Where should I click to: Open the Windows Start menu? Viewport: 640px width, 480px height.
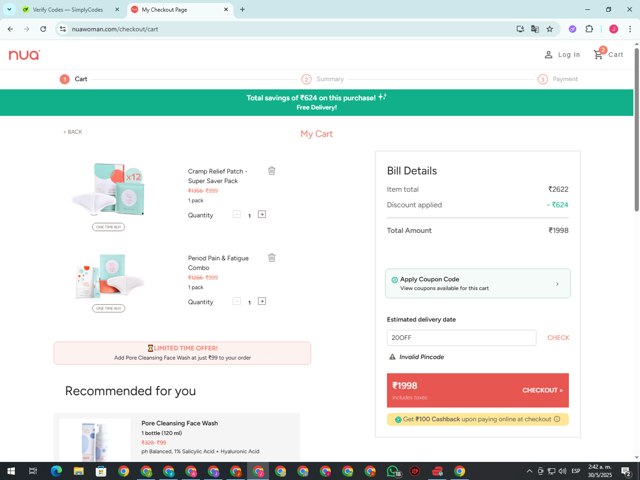pos(11,471)
